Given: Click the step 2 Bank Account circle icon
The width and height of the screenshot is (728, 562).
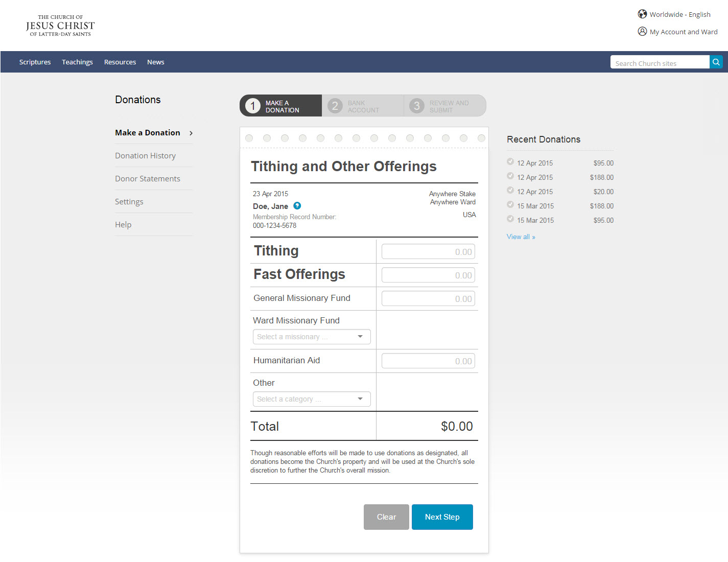Looking at the screenshot, I should coord(335,106).
